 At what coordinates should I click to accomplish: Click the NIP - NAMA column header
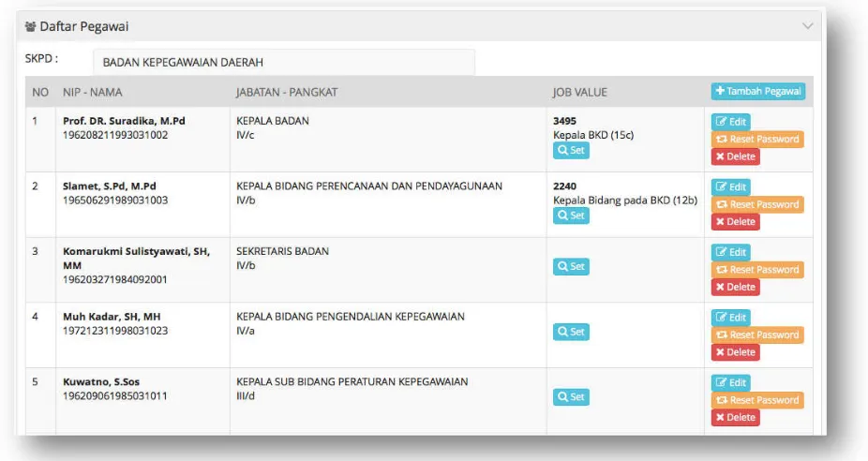[93, 93]
